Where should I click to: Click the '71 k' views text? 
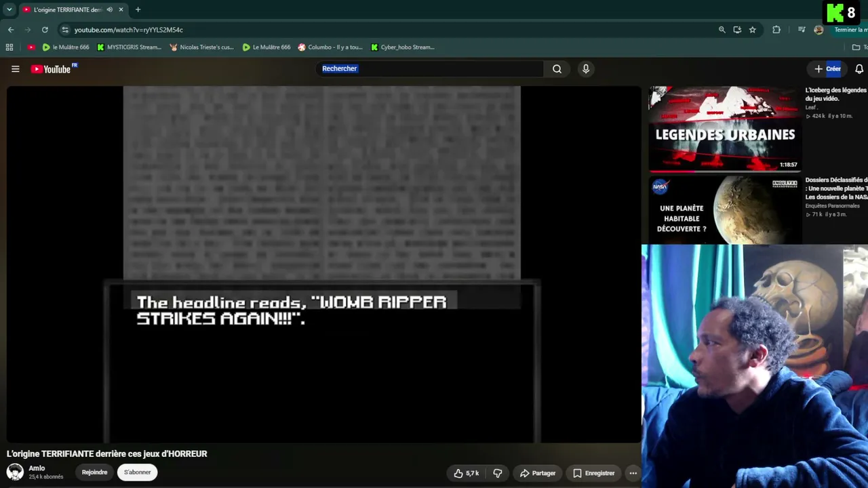pyautogui.click(x=816, y=215)
